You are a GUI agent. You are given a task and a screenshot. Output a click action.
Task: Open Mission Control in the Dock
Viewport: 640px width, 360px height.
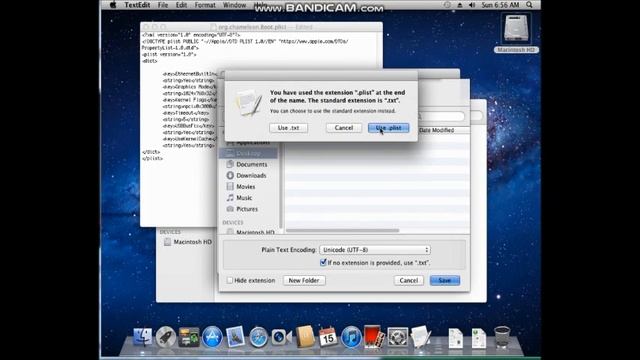pyautogui.click(x=189, y=337)
